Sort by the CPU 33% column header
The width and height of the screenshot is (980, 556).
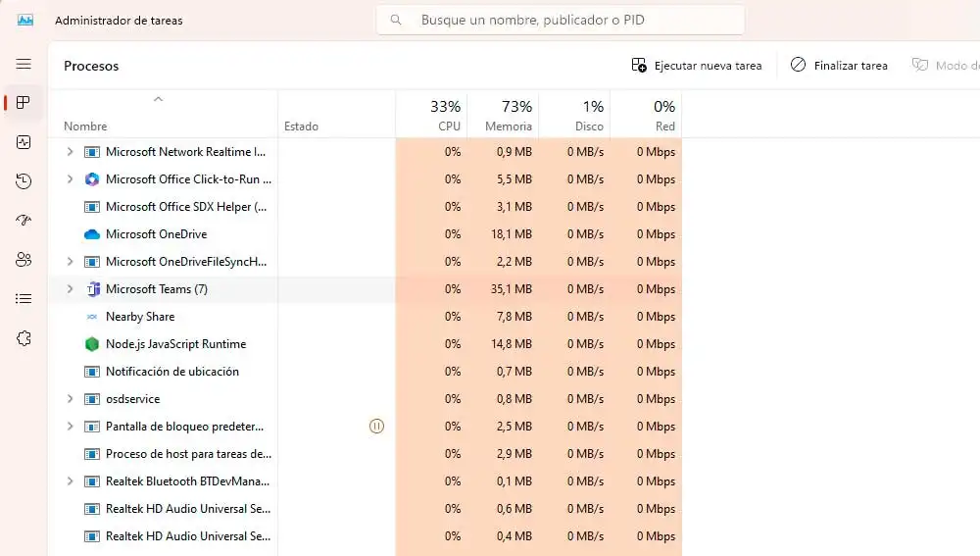point(431,115)
